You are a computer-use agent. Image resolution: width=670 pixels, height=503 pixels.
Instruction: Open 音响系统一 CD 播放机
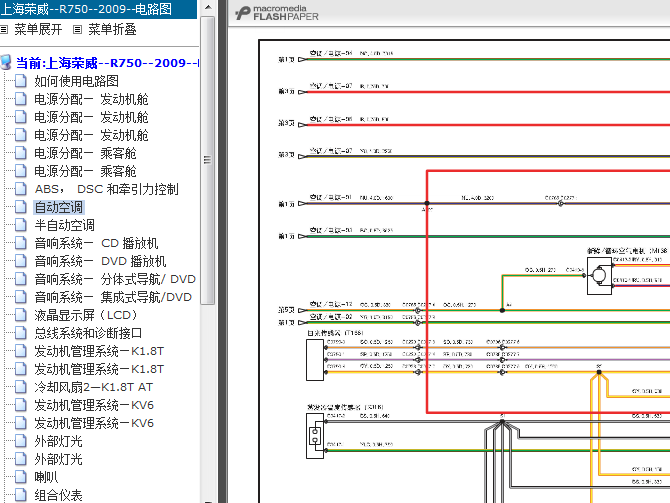(x=96, y=243)
